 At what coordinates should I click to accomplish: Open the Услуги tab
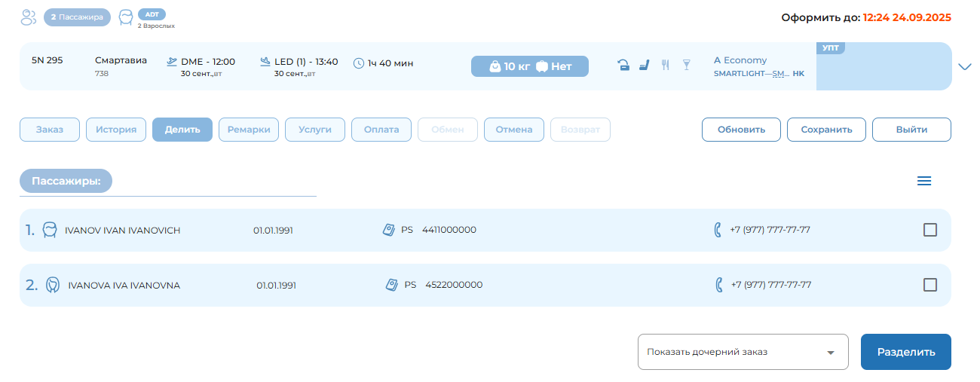(315, 130)
